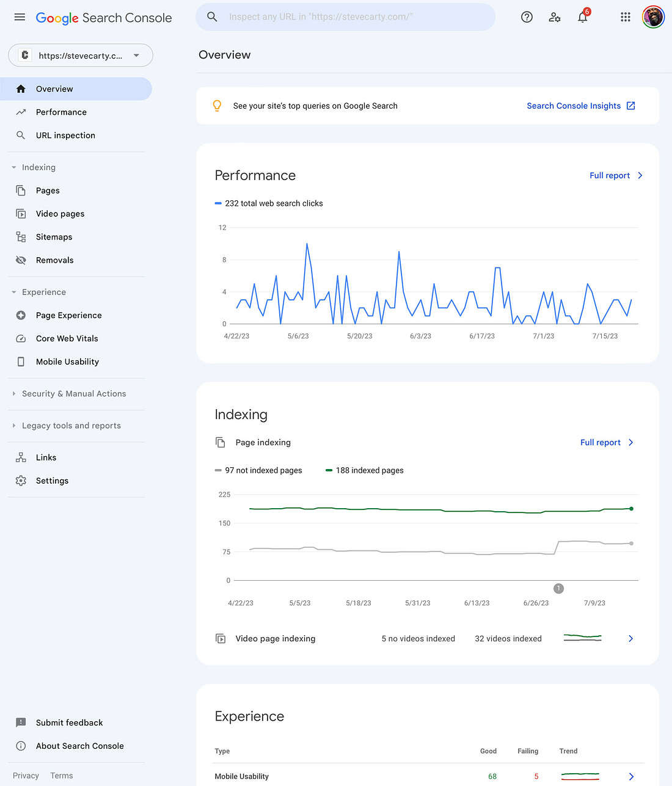This screenshot has height=786, width=672.
Task: Open Video page indexing details arrow
Action: point(630,639)
